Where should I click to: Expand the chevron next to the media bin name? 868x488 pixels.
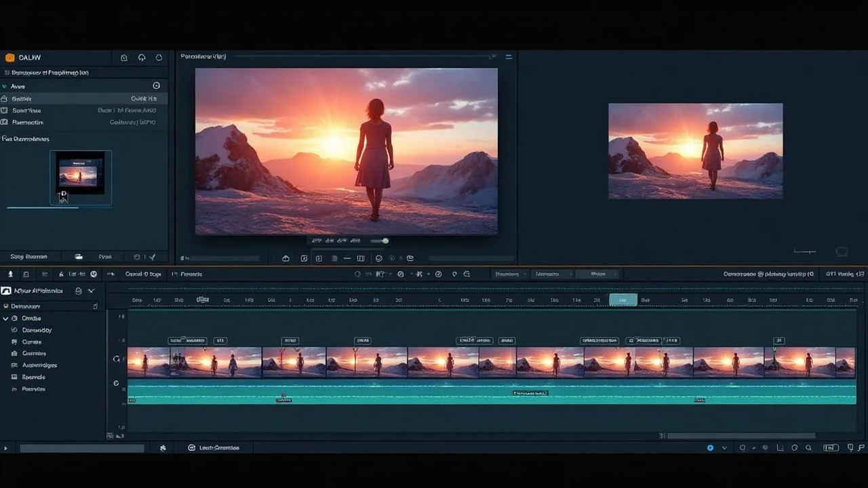(91, 291)
